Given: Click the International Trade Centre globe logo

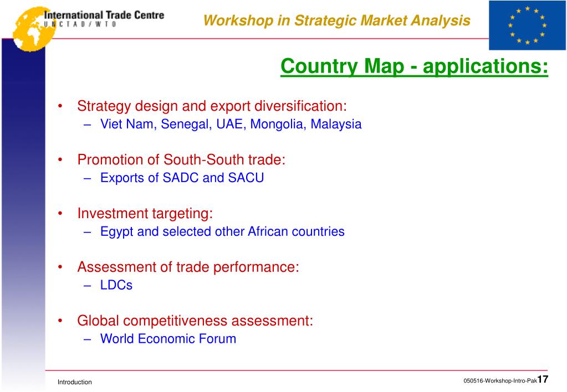Looking at the screenshot, I should pos(34,29).
